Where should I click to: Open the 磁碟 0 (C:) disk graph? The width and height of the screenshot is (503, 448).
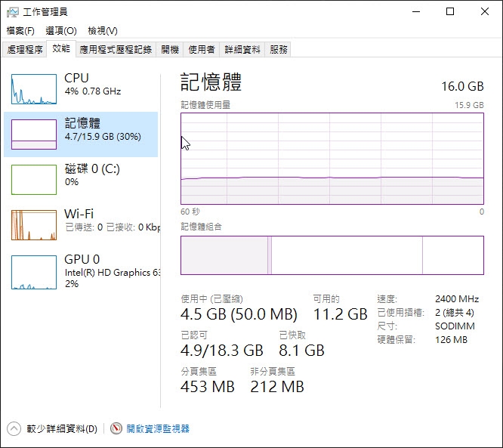point(34,180)
